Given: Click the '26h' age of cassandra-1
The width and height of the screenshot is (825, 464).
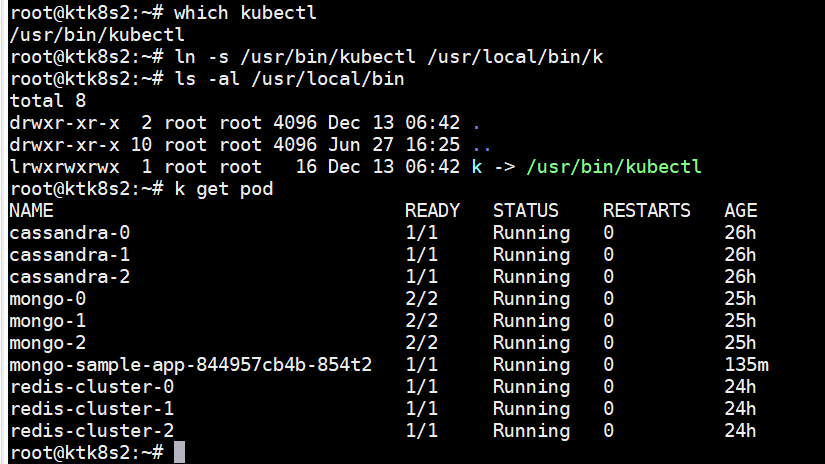Looking at the screenshot, I should point(740,255).
